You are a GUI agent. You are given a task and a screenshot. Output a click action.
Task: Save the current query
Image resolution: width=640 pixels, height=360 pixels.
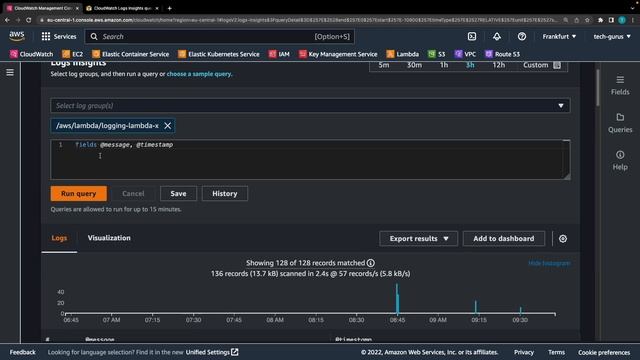178,193
